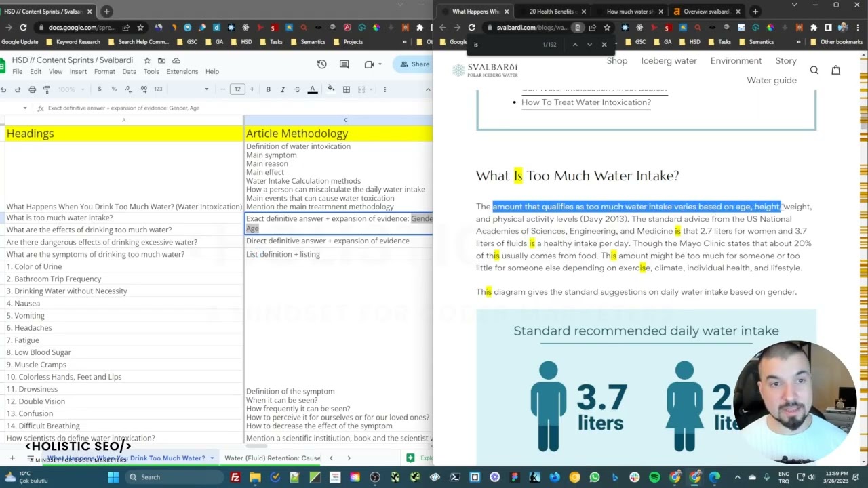
Task: Open the comments panel icon in Sheets
Action: [x=344, y=64]
